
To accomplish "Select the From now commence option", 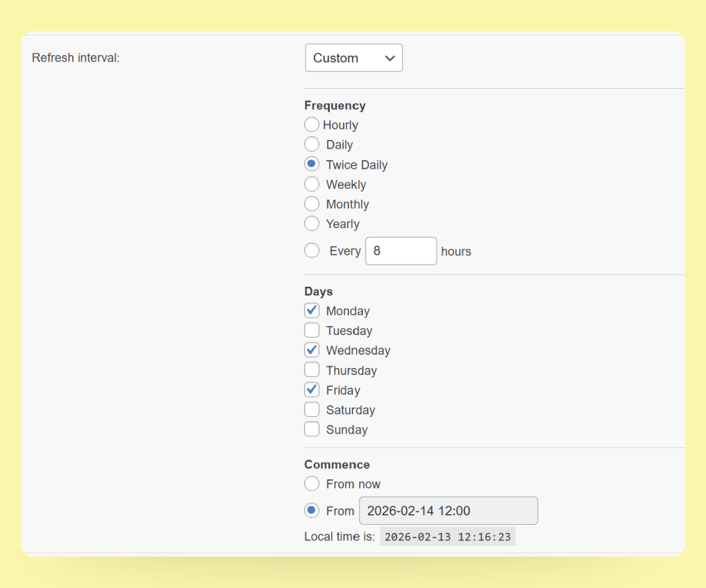I will coord(312,483).
